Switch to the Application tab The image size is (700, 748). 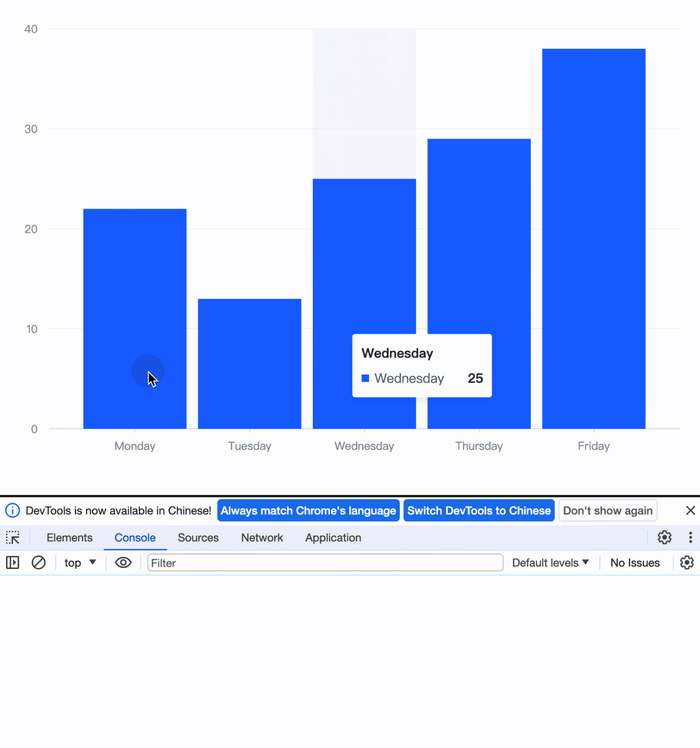[333, 537]
